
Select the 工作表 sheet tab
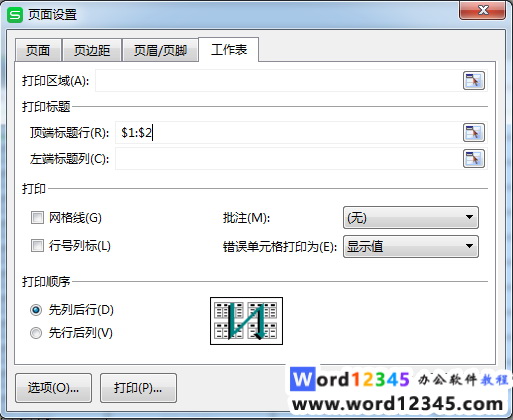tap(229, 50)
